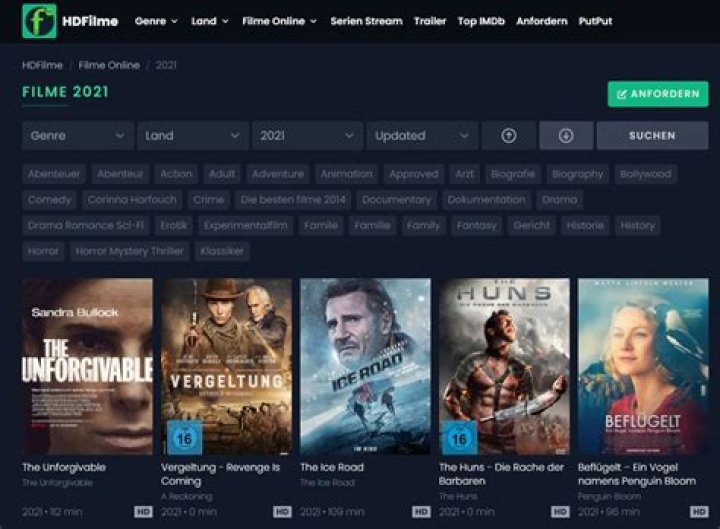Open the 2021 year filter dropdown

point(308,135)
